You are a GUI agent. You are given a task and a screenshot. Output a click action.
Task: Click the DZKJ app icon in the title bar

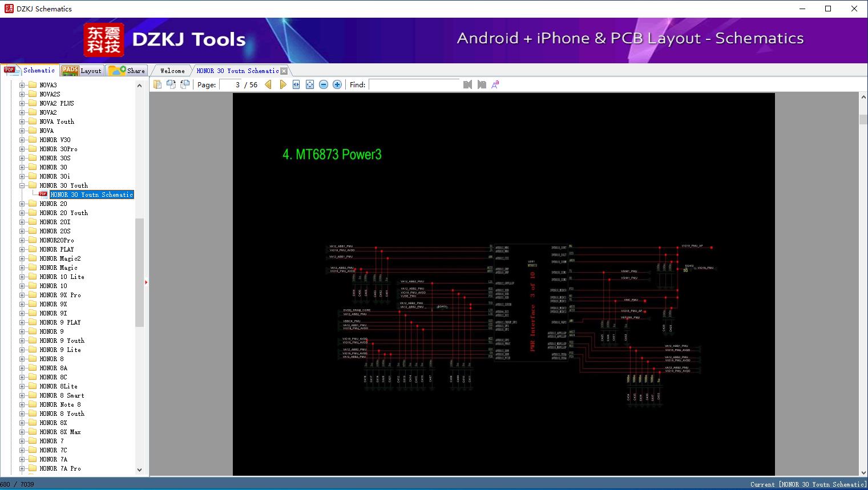(x=9, y=9)
